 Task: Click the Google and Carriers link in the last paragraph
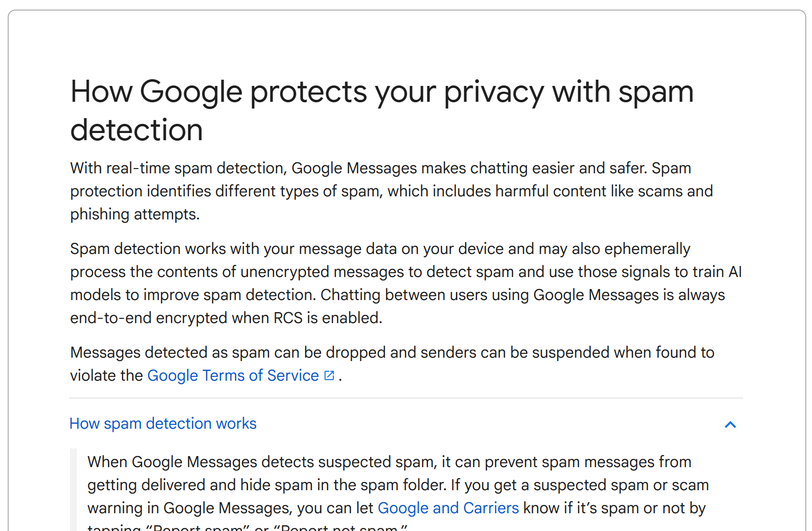tap(448, 507)
